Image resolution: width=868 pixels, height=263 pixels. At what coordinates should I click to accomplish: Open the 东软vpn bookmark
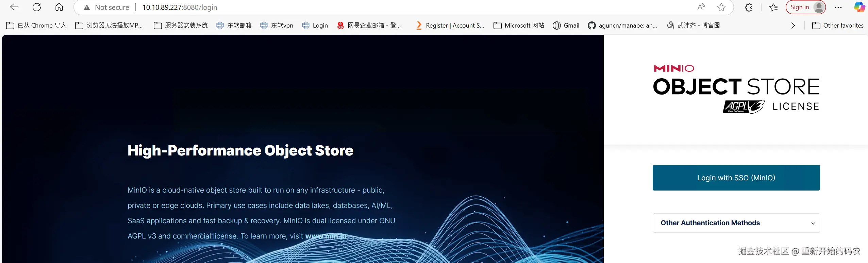pos(277,26)
